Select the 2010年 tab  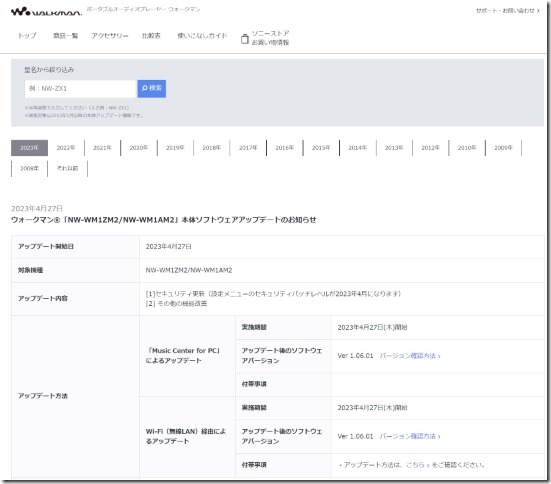467,148
